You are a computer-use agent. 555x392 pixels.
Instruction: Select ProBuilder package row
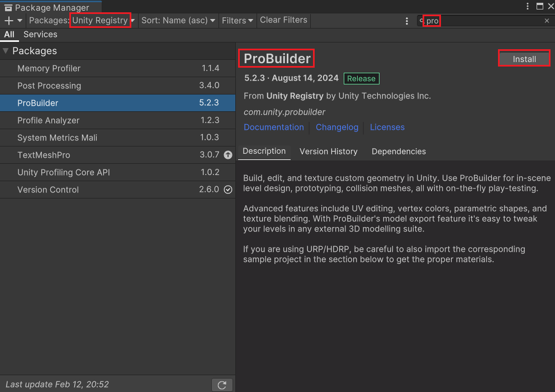click(x=117, y=103)
